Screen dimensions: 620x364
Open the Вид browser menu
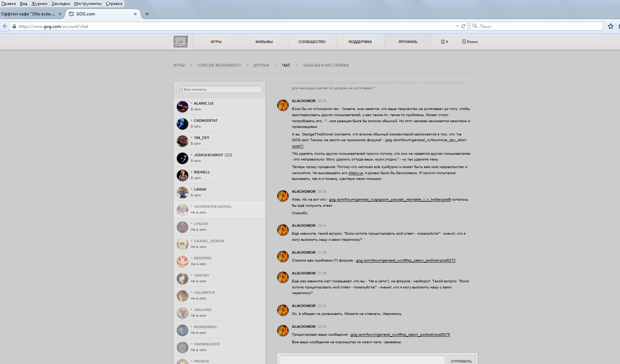(x=24, y=4)
